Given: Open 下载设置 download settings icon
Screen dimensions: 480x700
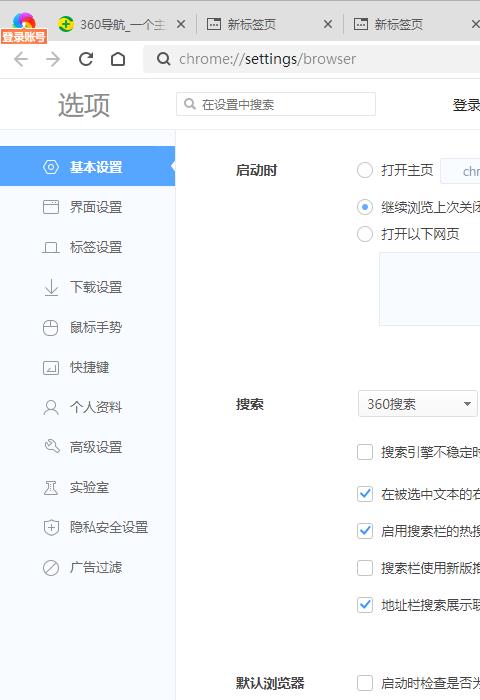Looking at the screenshot, I should [51, 287].
